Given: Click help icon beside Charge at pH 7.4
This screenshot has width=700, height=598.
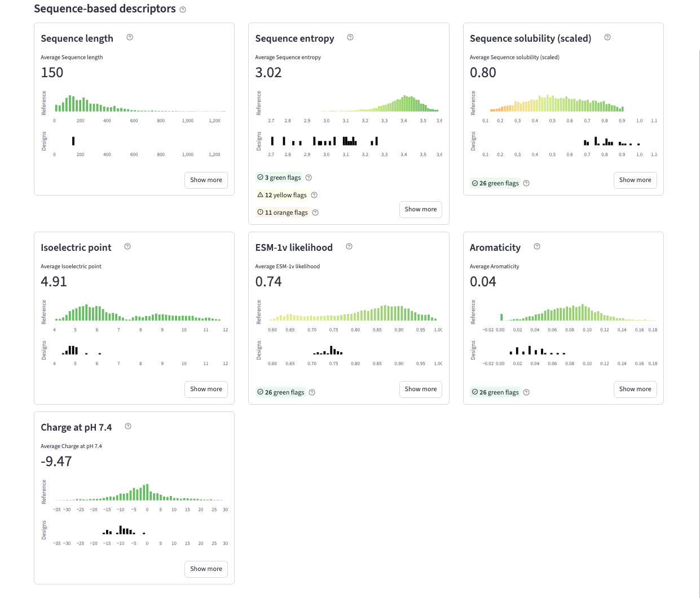Looking at the screenshot, I should point(128,426).
